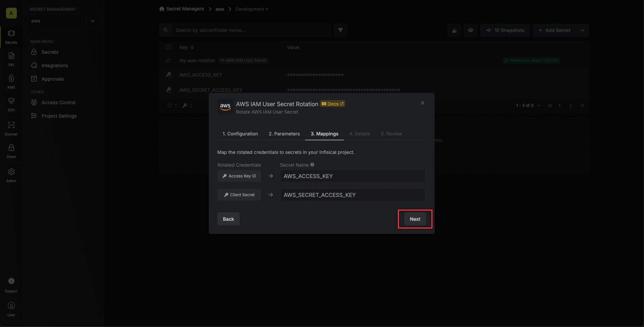The image size is (644, 327).
Task: Click the Secret Managers breadcrumb link
Action: point(185,9)
